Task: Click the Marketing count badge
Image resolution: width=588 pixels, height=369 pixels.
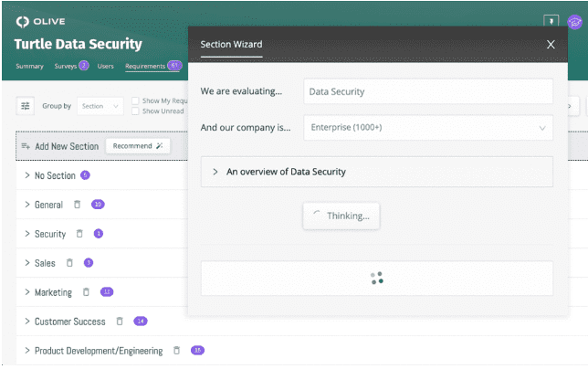Action: [107, 292]
